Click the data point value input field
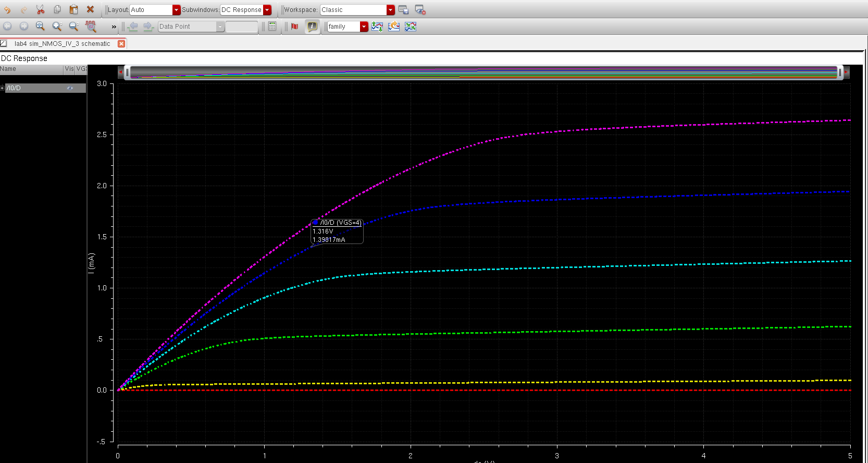The height and width of the screenshot is (463, 868). (x=242, y=27)
